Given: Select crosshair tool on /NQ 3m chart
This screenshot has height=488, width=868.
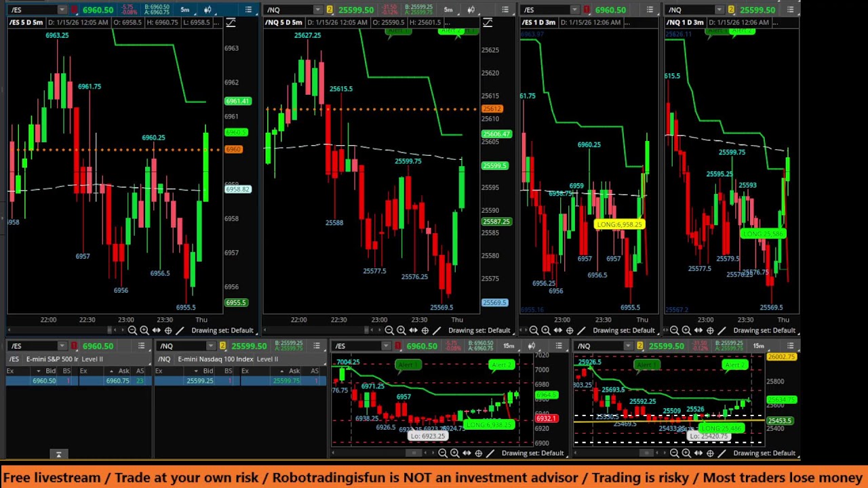Looking at the screenshot, I should pos(709,330).
